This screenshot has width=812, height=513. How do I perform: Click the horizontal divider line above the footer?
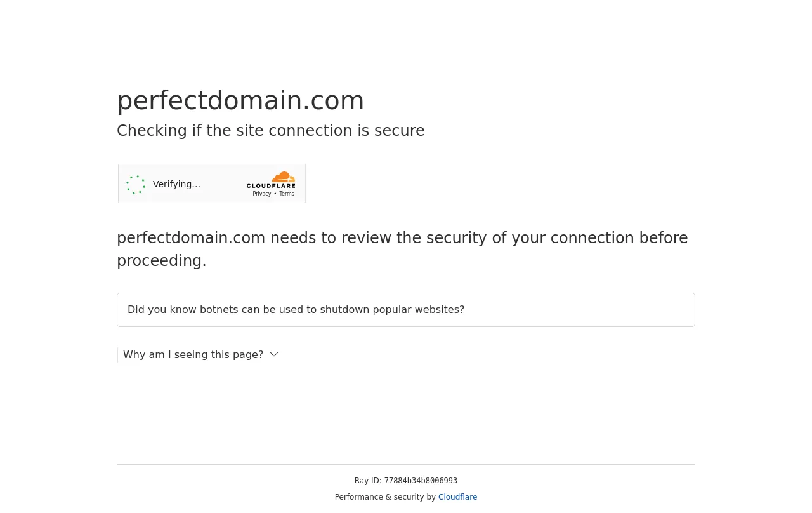pos(406,464)
